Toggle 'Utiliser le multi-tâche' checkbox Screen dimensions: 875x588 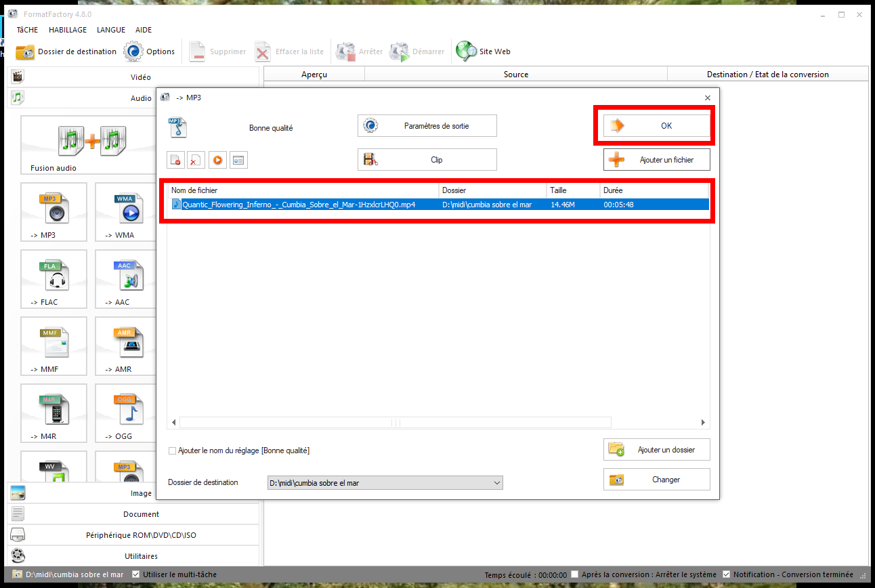click(x=136, y=574)
